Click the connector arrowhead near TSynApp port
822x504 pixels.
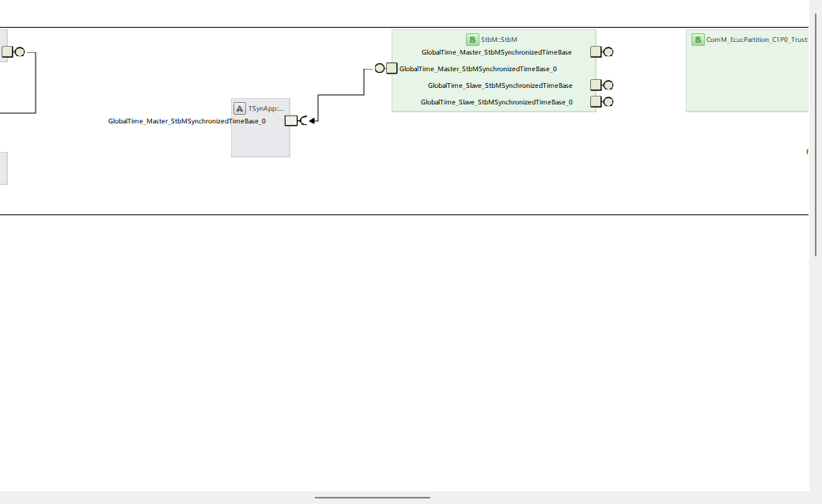click(x=313, y=120)
